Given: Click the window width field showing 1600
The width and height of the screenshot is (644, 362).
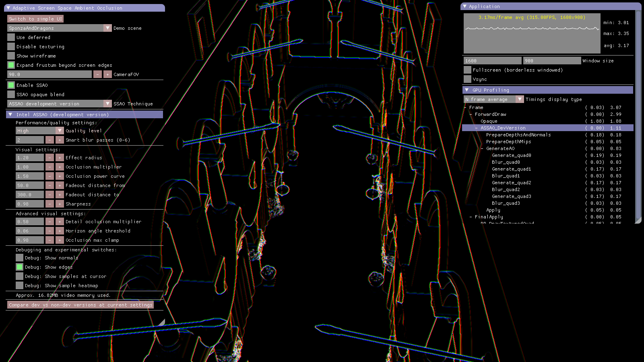Looking at the screenshot, I should click(x=492, y=60).
